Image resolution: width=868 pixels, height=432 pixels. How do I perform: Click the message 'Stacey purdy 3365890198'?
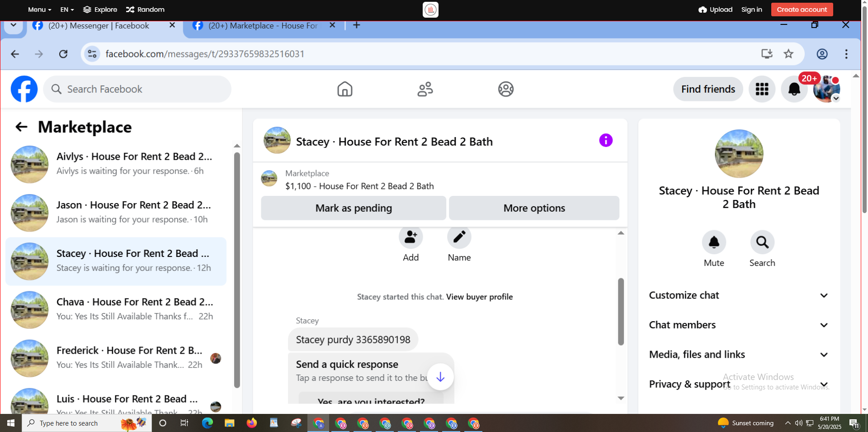(353, 340)
